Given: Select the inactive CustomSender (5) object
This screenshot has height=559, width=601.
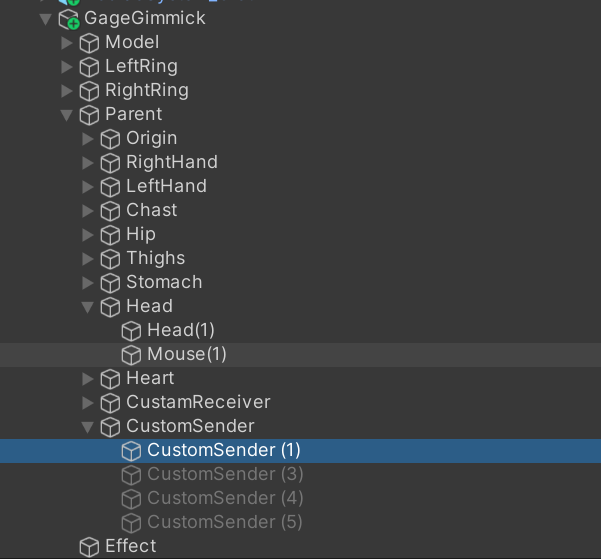Looking at the screenshot, I should pos(225,522).
